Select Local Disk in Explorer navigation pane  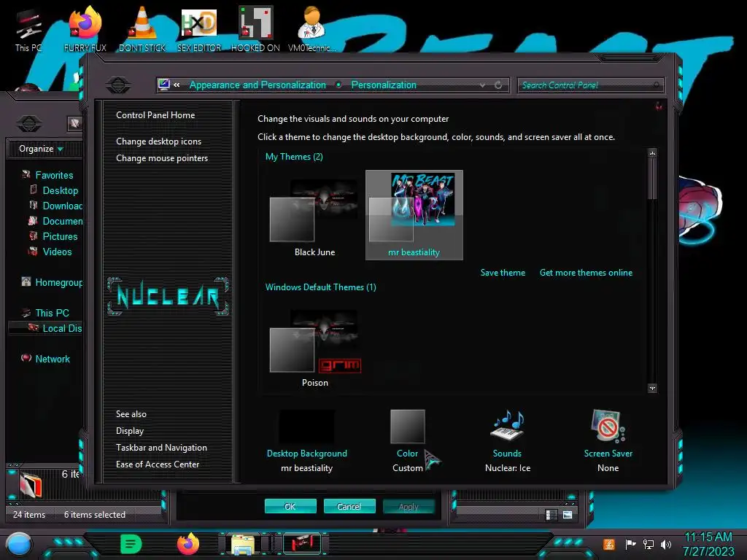[x=44, y=328]
